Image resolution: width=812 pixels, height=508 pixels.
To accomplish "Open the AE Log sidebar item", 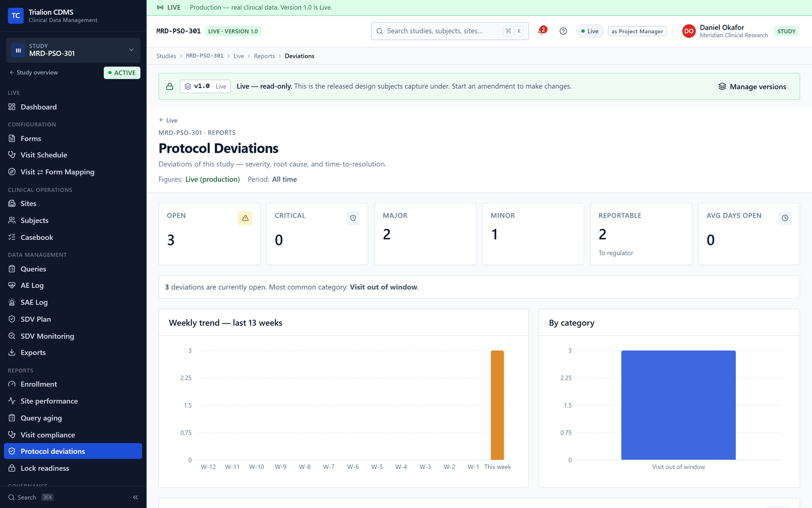I will pos(73,285).
